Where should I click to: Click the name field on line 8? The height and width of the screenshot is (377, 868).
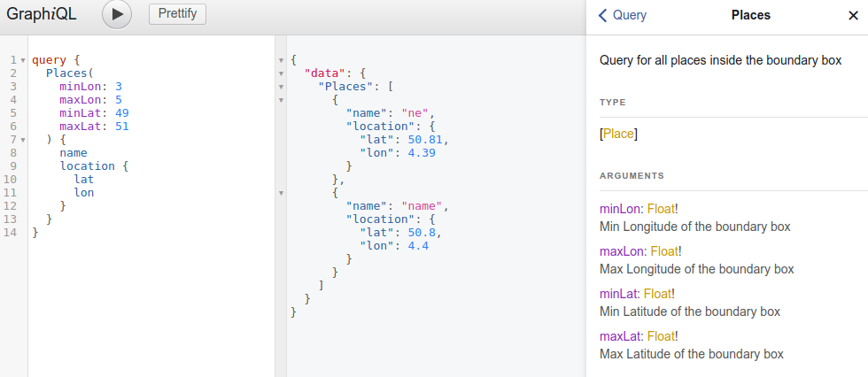(x=74, y=152)
